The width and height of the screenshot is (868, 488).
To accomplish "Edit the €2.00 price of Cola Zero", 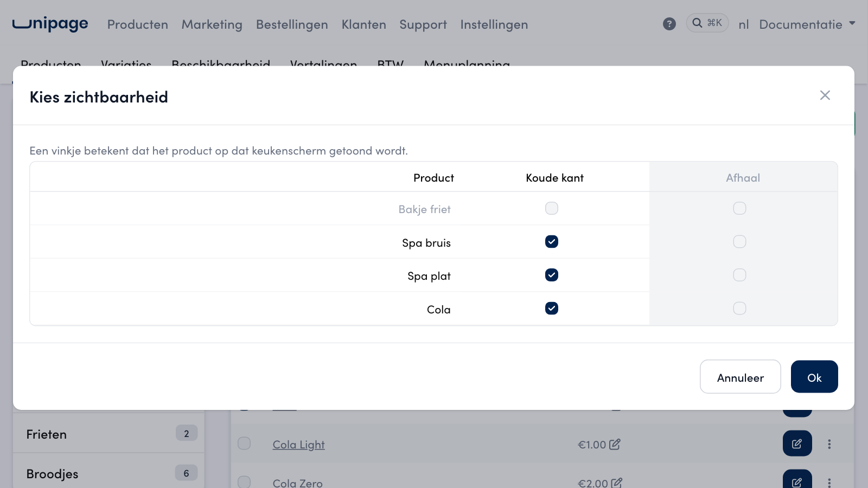I will click(x=616, y=483).
